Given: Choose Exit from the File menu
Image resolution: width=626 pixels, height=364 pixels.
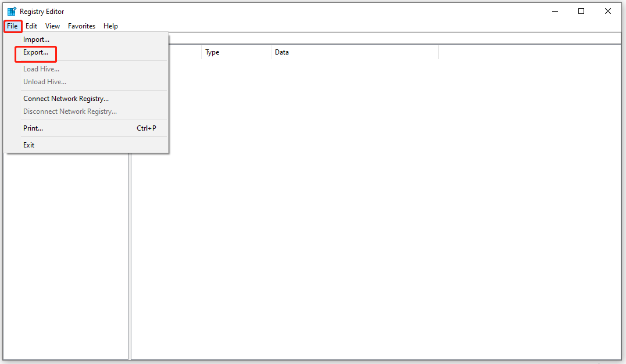Looking at the screenshot, I should (x=86, y=145).
